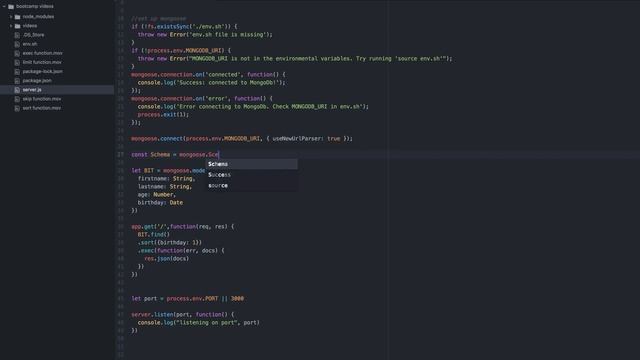Expand the node_modules folder arrow
The width and height of the screenshot is (640, 360).
pyautogui.click(x=11, y=17)
